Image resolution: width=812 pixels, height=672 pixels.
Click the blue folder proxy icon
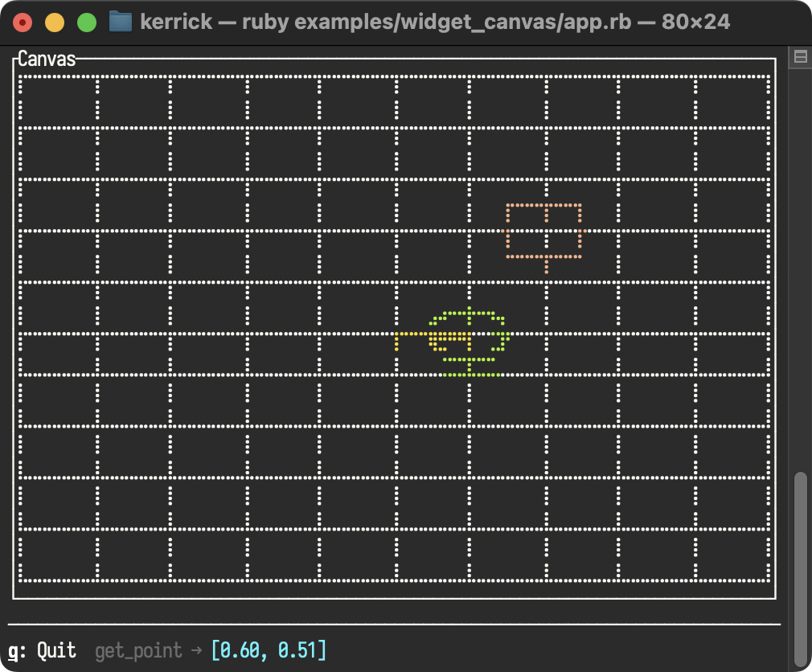(120, 22)
